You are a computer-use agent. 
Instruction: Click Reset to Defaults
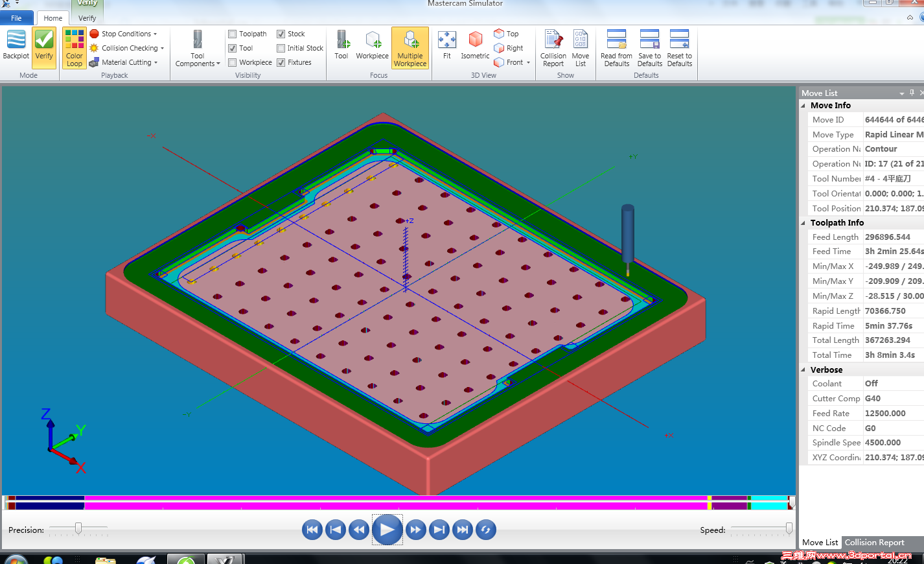[679, 48]
